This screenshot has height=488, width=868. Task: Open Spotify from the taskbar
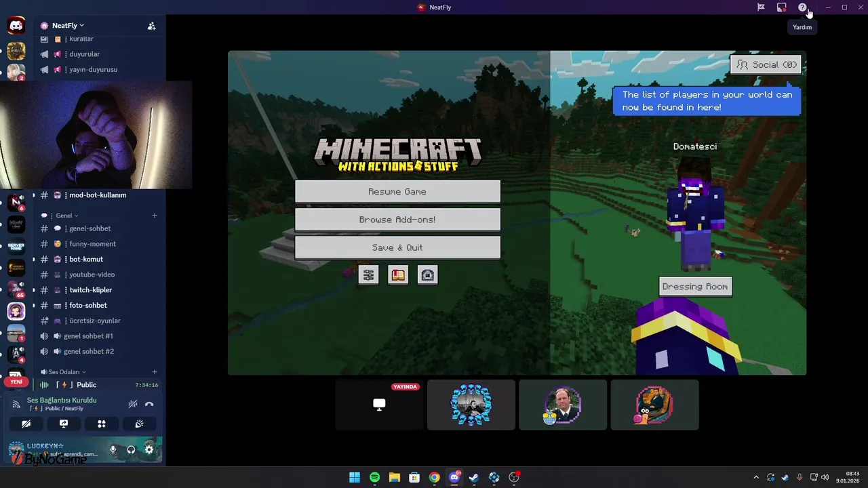[374, 478]
